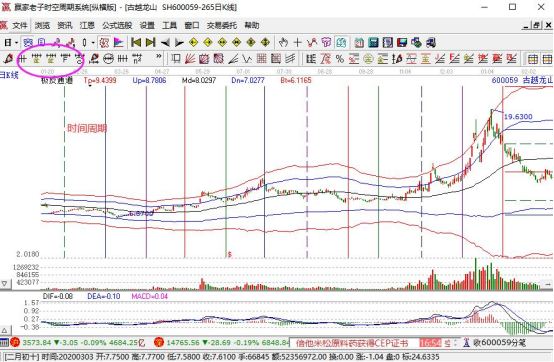Click the black right arrow icon

(179, 43)
